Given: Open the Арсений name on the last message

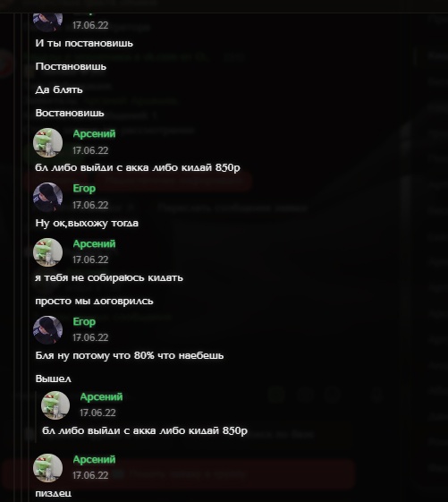Looking at the screenshot, I should tap(94, 459).
